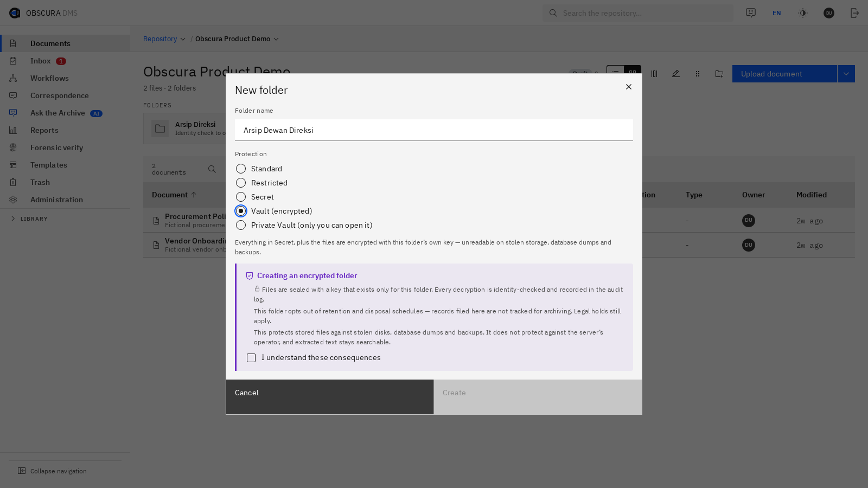Image resolution: width=868 pixels, height=488 pixels.
Task: Toggle the theme brightness icon
Action: coord(803,13)
